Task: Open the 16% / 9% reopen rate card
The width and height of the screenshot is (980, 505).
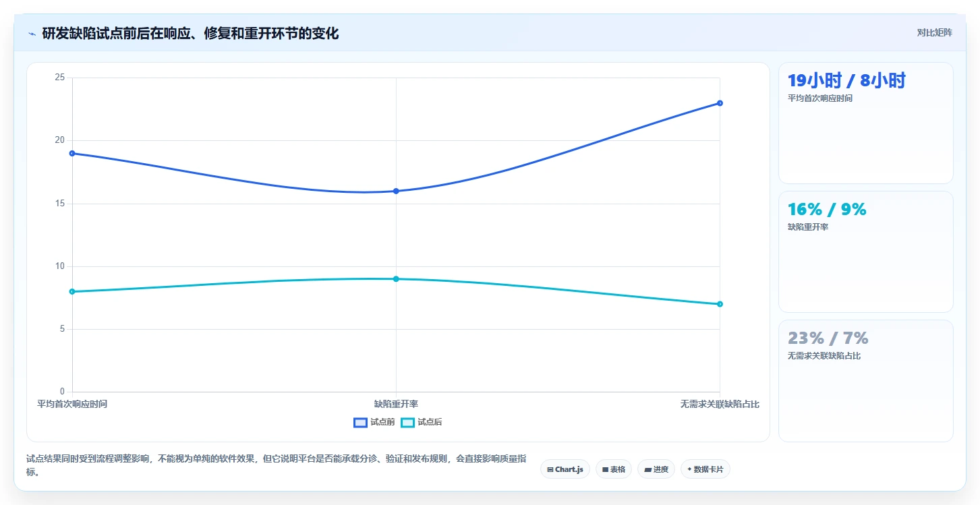Action: pos(866,251)
